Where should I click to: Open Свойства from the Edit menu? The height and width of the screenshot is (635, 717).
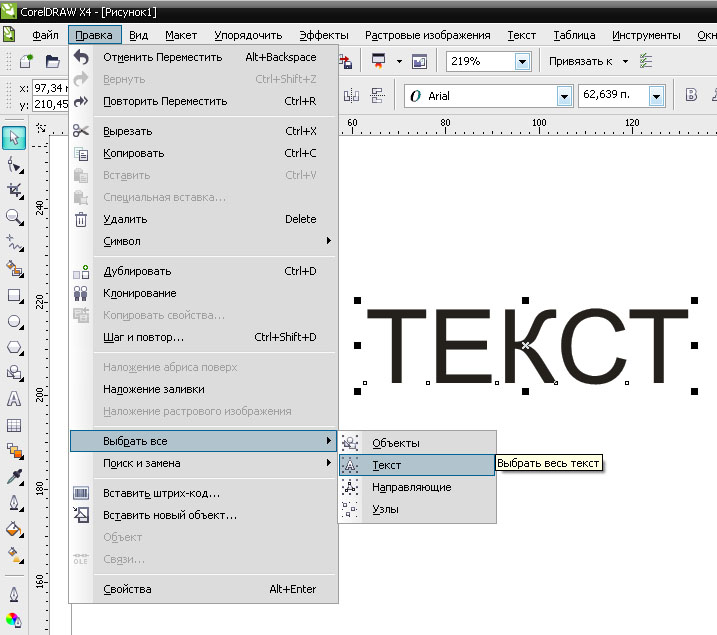click(127, 589)
